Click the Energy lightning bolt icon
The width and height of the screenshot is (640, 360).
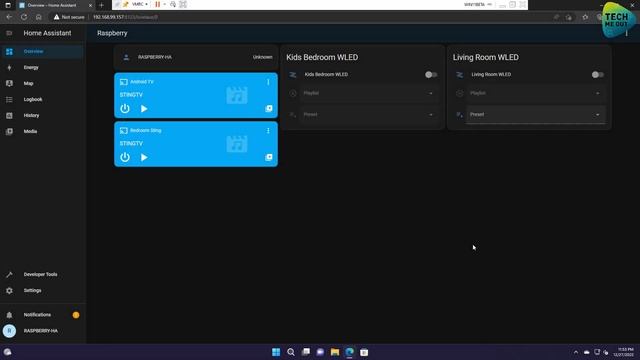(9, 67)
